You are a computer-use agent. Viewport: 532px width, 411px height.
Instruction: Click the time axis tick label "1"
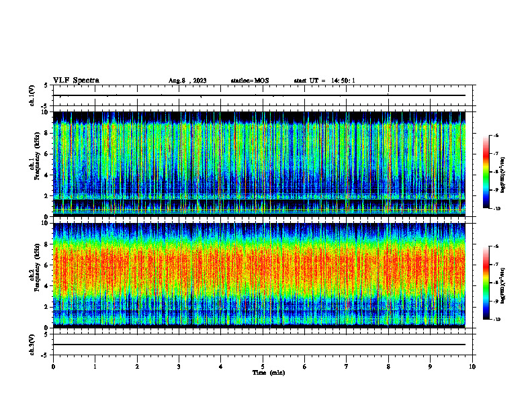click(x=95, y=367)
